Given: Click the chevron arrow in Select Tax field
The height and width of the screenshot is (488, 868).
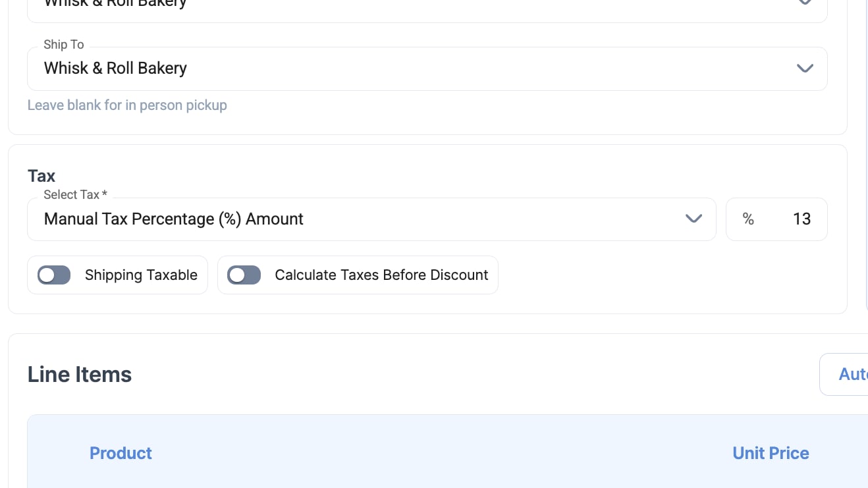Looking at the screenshot, I should click(x=693, y=219).
